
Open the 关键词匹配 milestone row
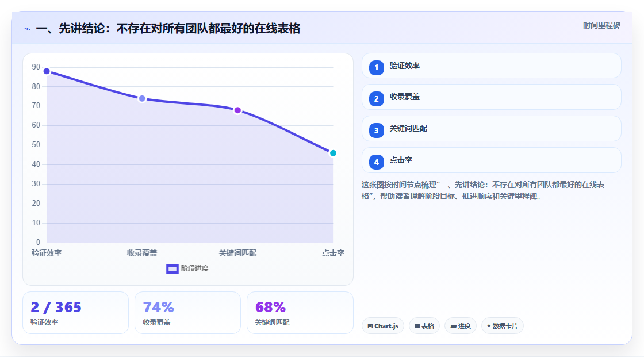(x=491, y=129)
